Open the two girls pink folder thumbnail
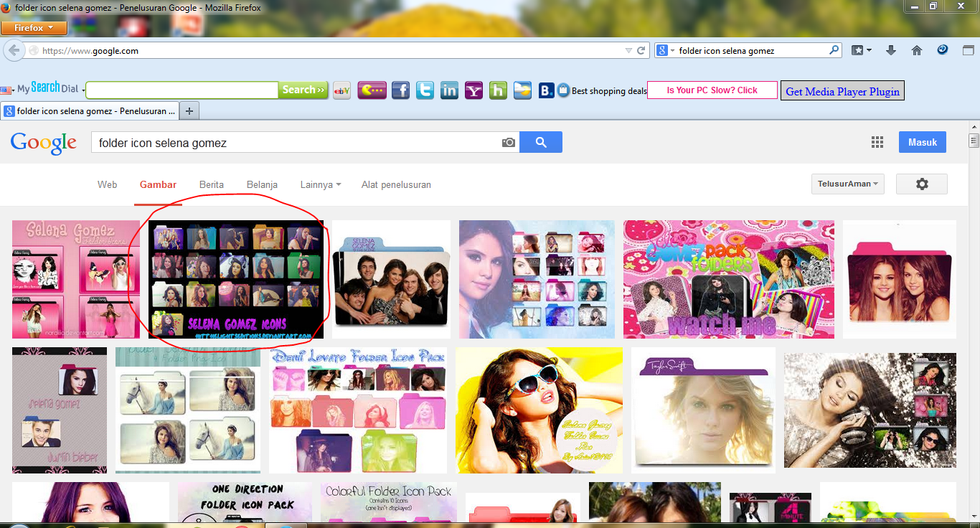980x528 pixels. 900,279
